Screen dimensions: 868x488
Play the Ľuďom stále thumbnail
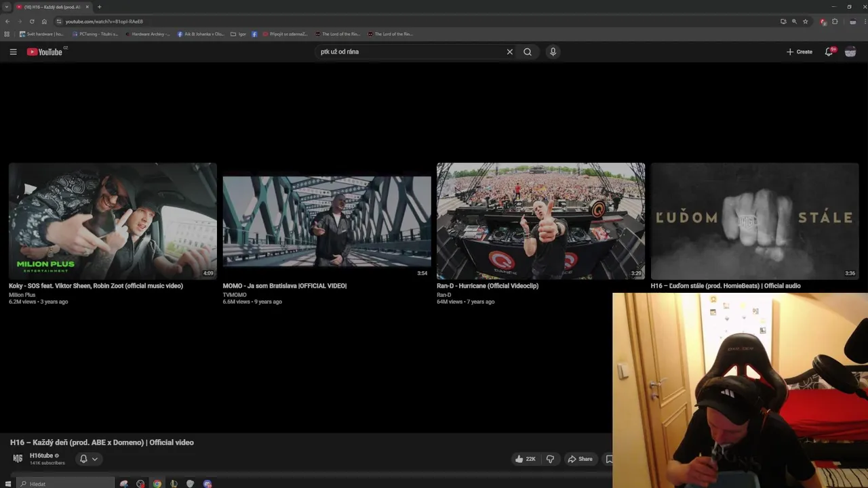[x=755, y=221]
